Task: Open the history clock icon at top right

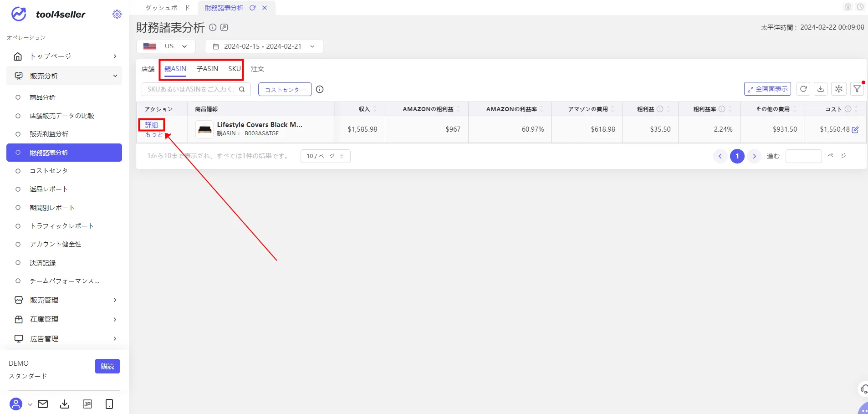Action: [x=860, y=7]
